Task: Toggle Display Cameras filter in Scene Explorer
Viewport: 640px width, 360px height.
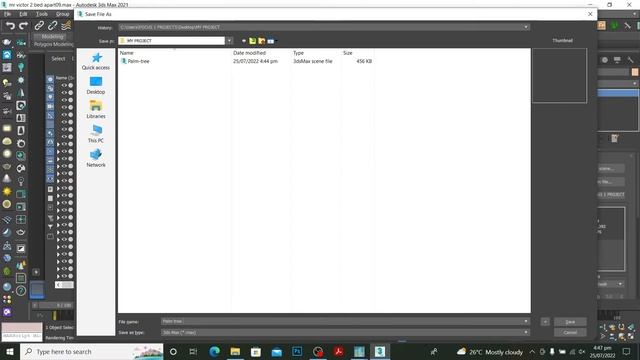Action: (x=50, y=106)
